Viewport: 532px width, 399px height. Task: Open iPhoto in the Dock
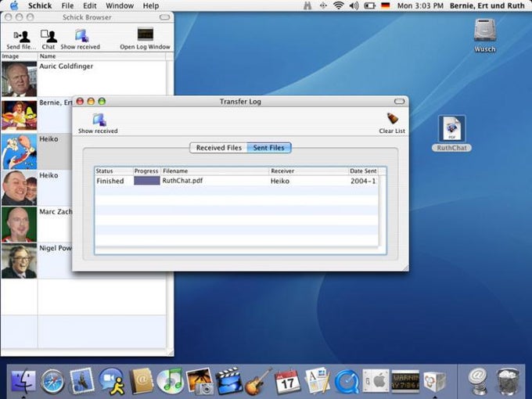199,381
